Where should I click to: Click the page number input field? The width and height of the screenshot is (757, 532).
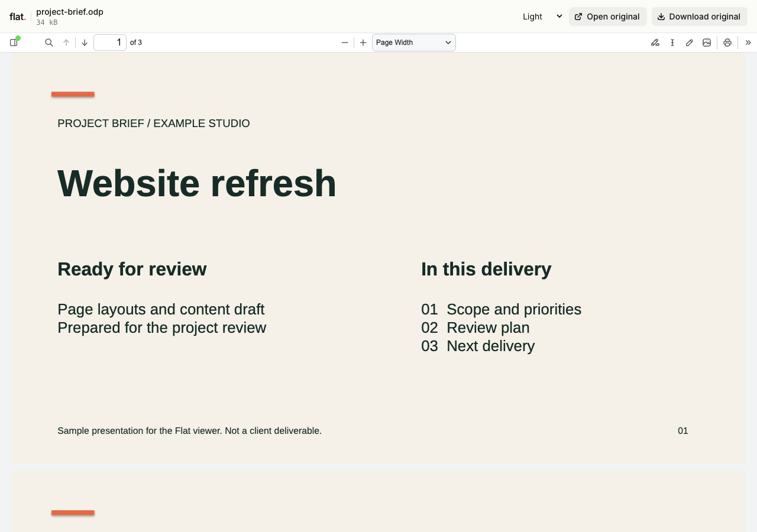[110, 43]
